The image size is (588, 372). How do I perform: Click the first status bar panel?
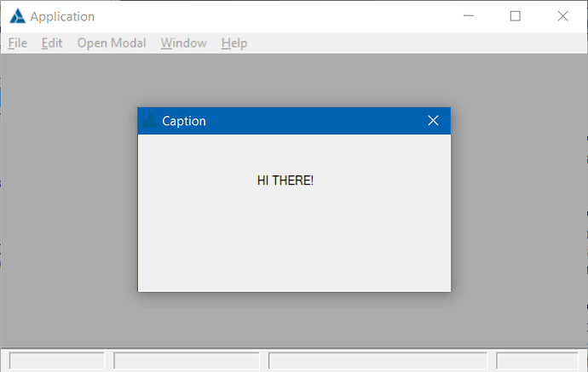click(57, 361)
